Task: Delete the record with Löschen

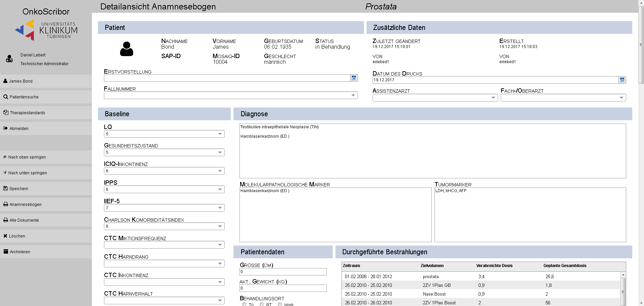Action: (x=46, y=236)
